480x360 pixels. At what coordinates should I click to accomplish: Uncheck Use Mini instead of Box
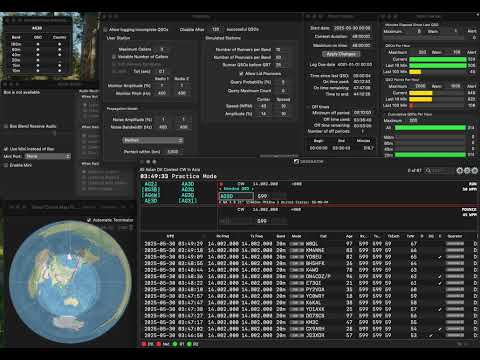(6, 149)
